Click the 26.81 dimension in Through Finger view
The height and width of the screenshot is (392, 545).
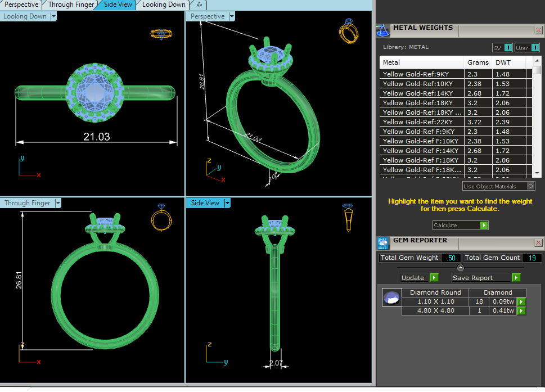click(x=19, y=280)
